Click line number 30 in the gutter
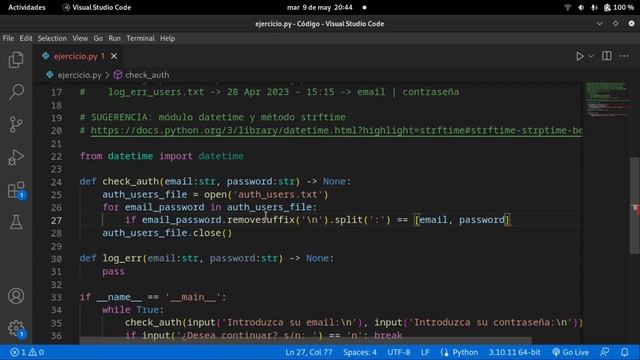Image resolution: width=640 pixels, height=360 pixels. [56, 259]
